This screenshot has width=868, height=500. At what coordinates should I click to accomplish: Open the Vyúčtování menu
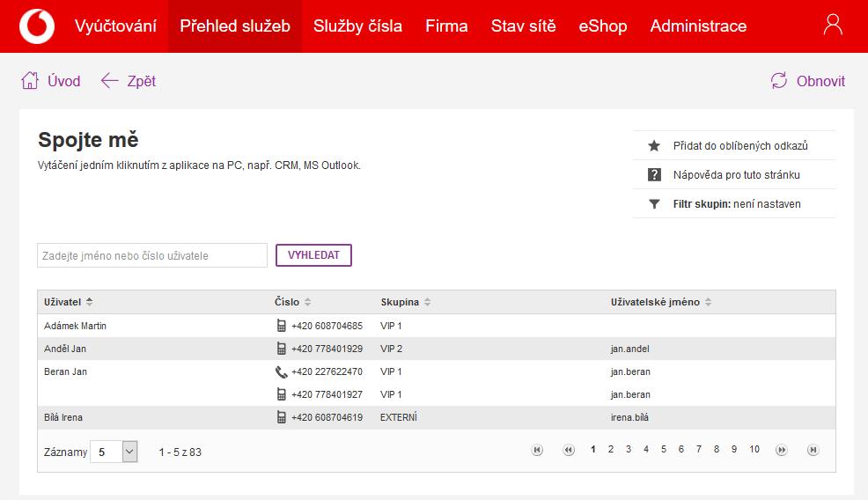[x=115, y=26]
